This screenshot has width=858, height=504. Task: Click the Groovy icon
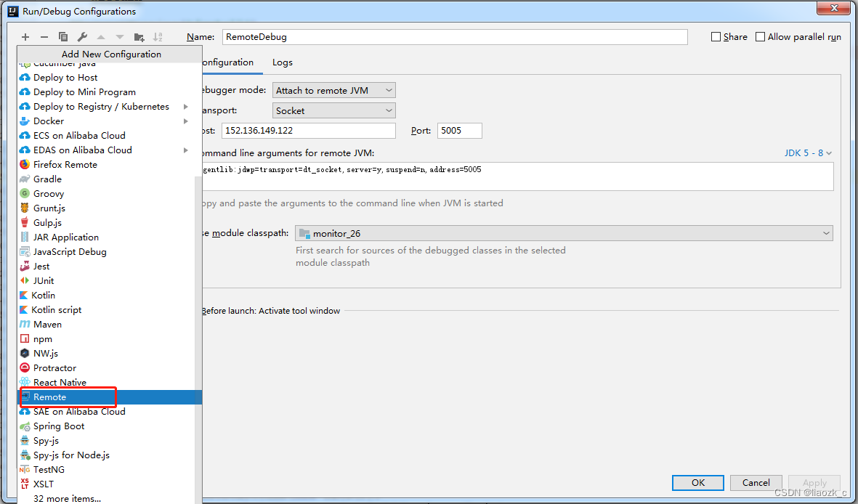pos(25,194)
